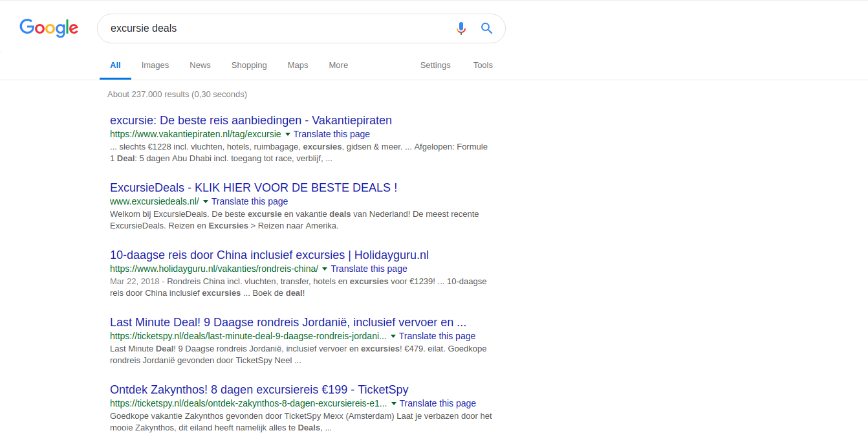The image size is (868, 446).
Task: Expand dropdown arrow next to vakantiepiraten.nl URL
Action: click(x=288, y=134)
